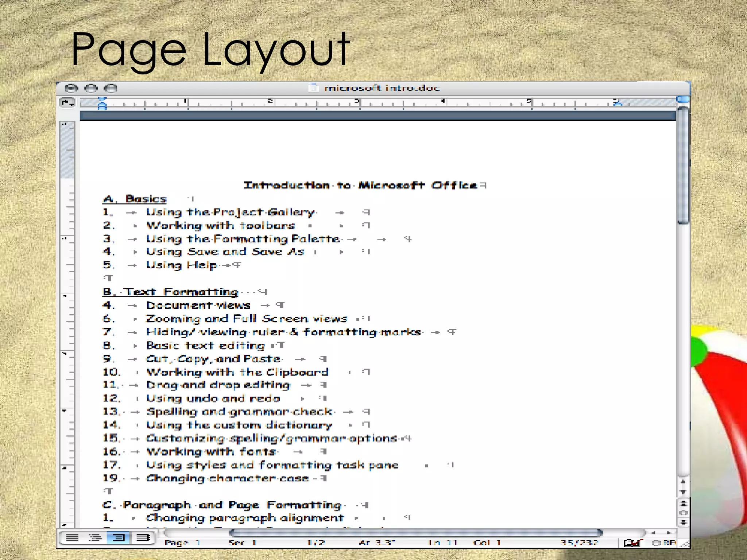The width and height of the screenshot is (747, 560).
Task: Click the Select Browse Object button
Action: (683, 513)
